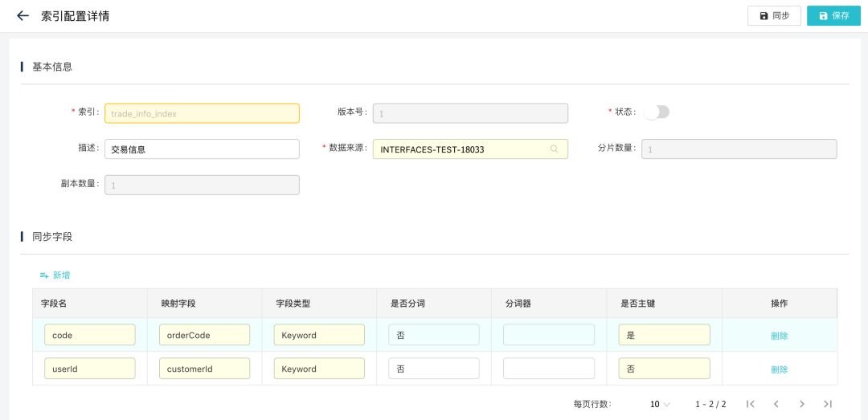
Task: Click the back arrow icon
Action: [23, 15]
